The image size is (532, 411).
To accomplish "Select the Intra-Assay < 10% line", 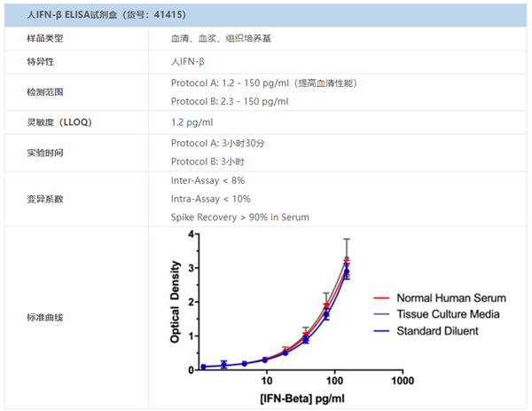I will 210,199.
